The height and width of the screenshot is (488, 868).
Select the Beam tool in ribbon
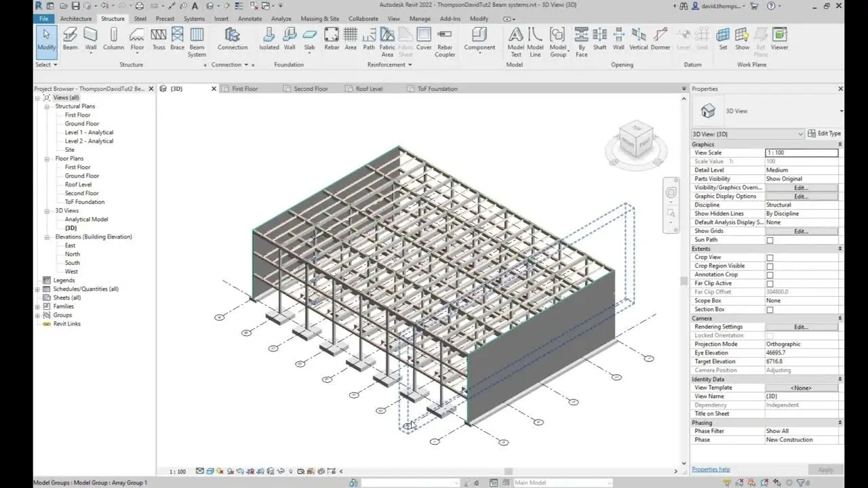pyautogui.click(x=70, y=39)
